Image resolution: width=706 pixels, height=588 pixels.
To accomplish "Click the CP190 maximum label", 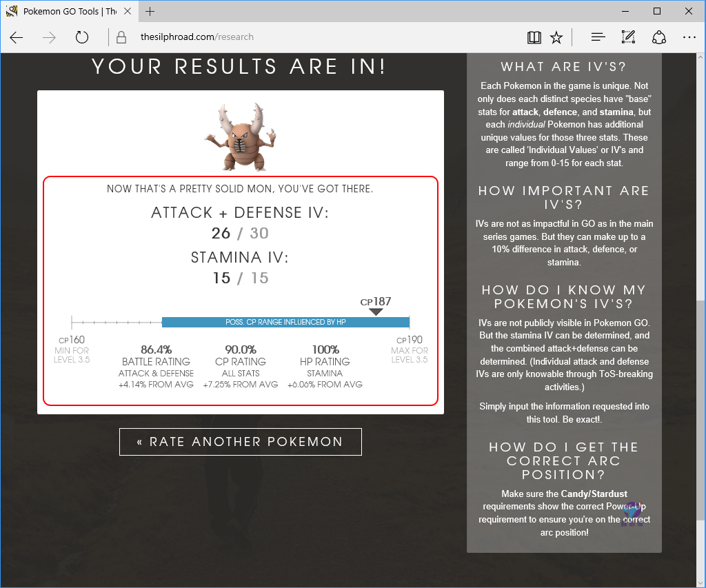I will (x=410, y=340).
